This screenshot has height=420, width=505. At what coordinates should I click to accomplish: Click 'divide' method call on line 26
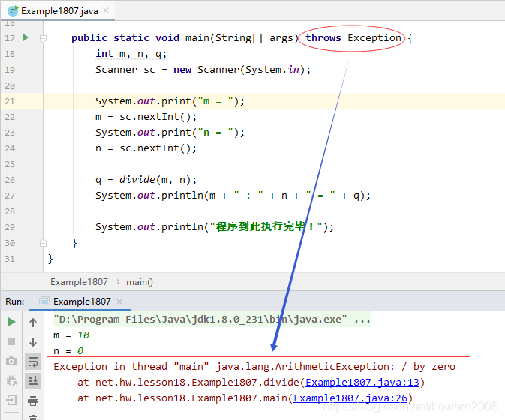[x=137, y=179]
